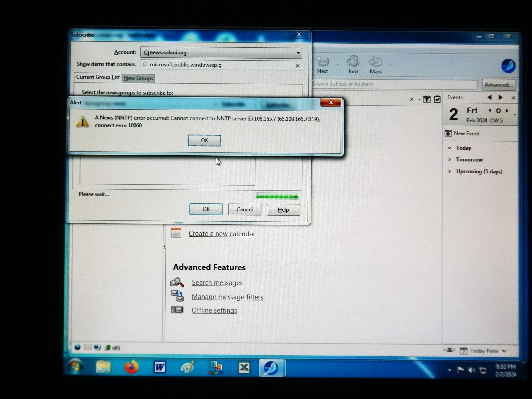532x399 pixels.
Task: Switch to the New Groups tab
Action: (139, 78)
